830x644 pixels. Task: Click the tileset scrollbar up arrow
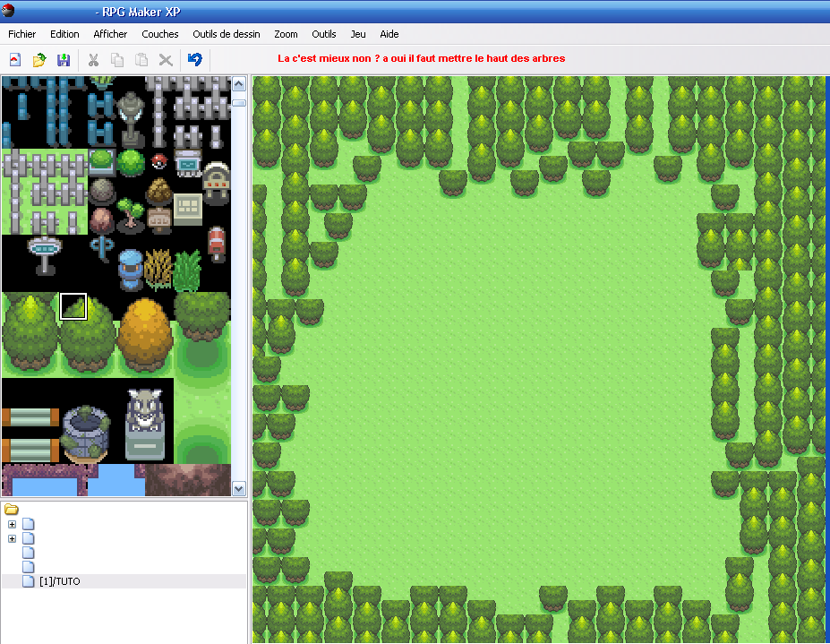pos(239,84)
